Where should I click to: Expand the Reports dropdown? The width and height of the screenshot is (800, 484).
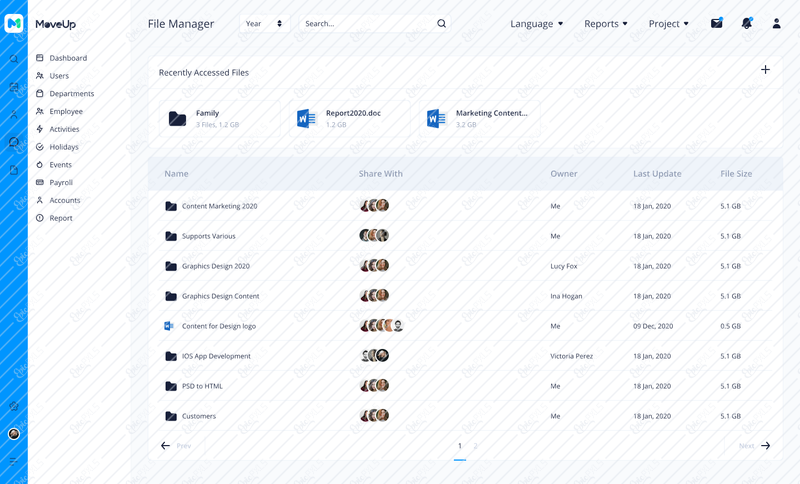(x=606, y=23)
